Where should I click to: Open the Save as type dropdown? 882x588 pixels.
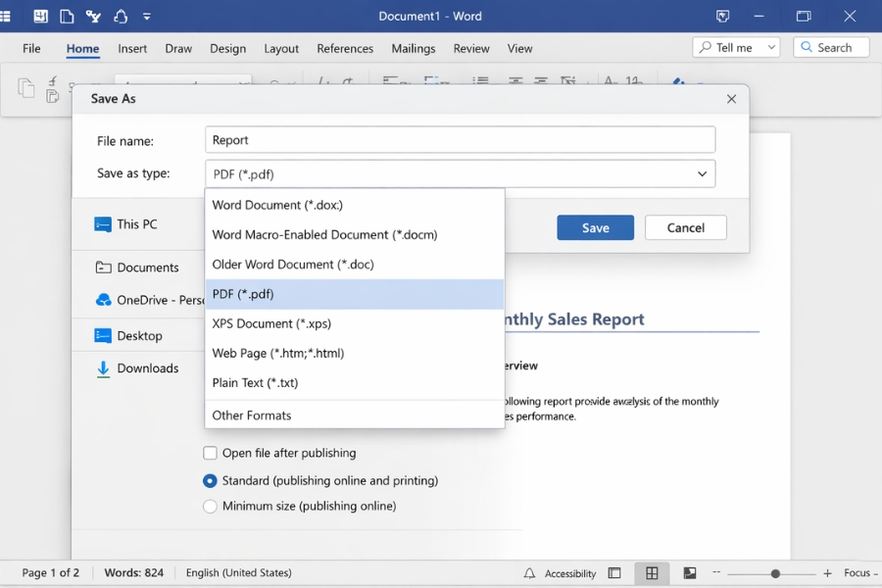(702, 172)
